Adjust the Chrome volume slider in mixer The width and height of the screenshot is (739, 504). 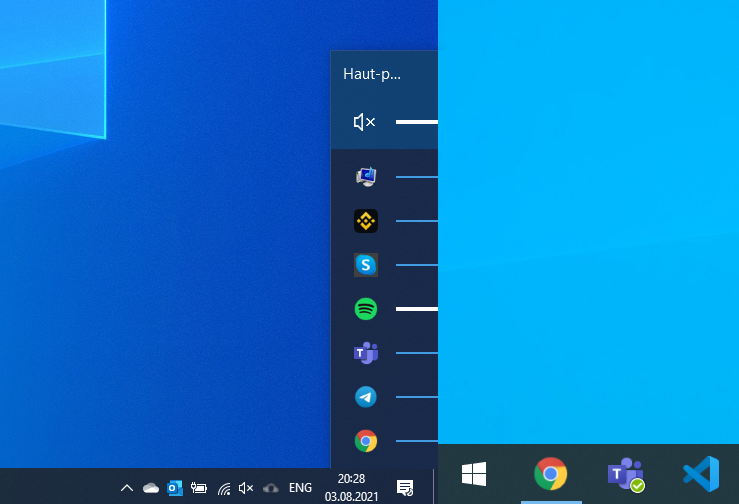417,441
